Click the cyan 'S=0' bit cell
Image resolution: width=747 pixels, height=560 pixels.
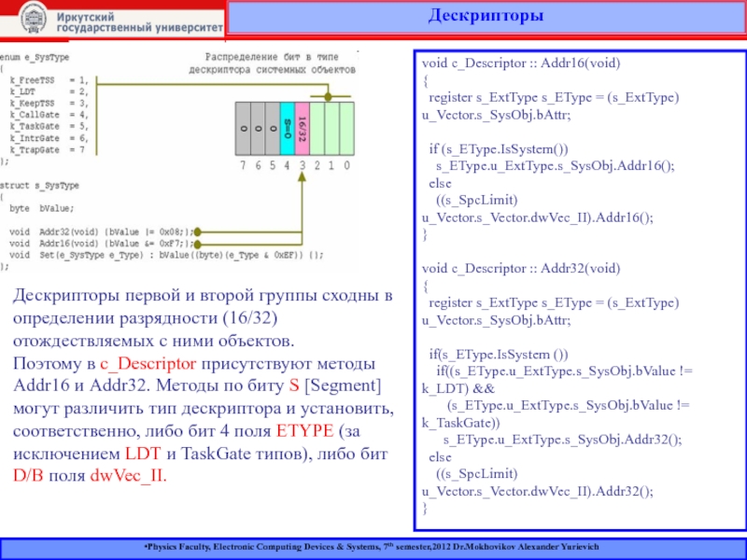(288, 129)
